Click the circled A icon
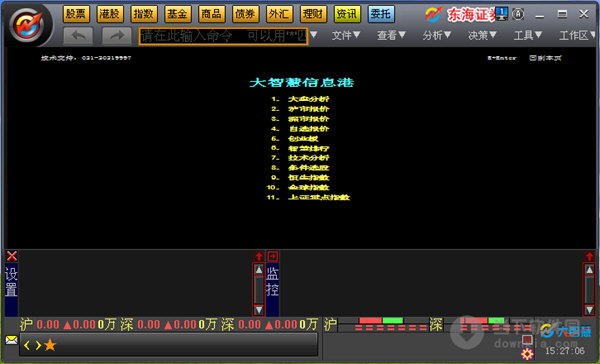This screenshot has width=600, height=364. click(518, 14)
